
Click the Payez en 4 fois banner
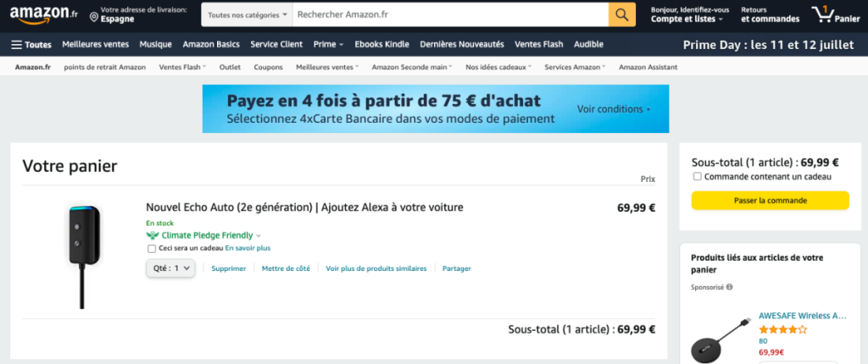click(436, 109)
